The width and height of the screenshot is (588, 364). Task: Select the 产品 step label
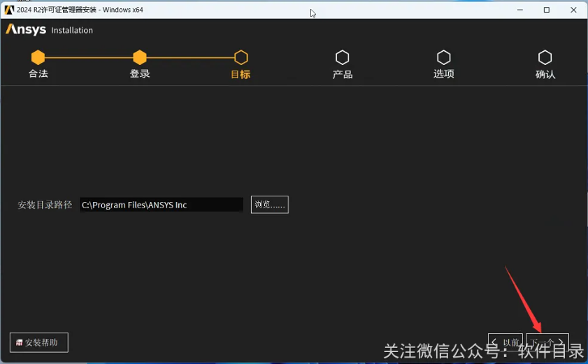[342, 74]
